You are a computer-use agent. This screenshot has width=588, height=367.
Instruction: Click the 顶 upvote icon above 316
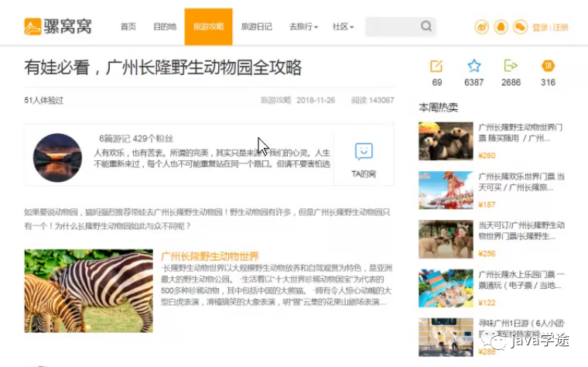549,66
